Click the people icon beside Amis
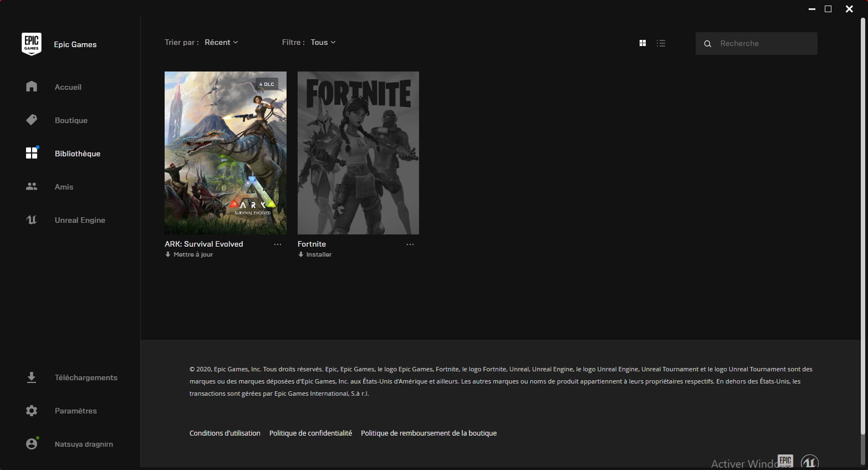Image resolution: width=868 pixels, height=470 pixels. (32, 187)
